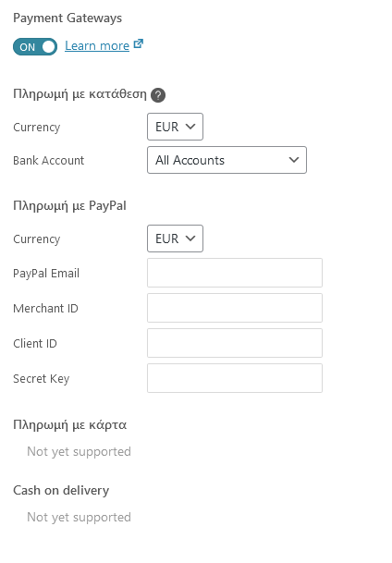The height and width of the screenshot is (563, 392).
Task: Toggle the Payment Gateways ON switch
Action: pos(35,46)
